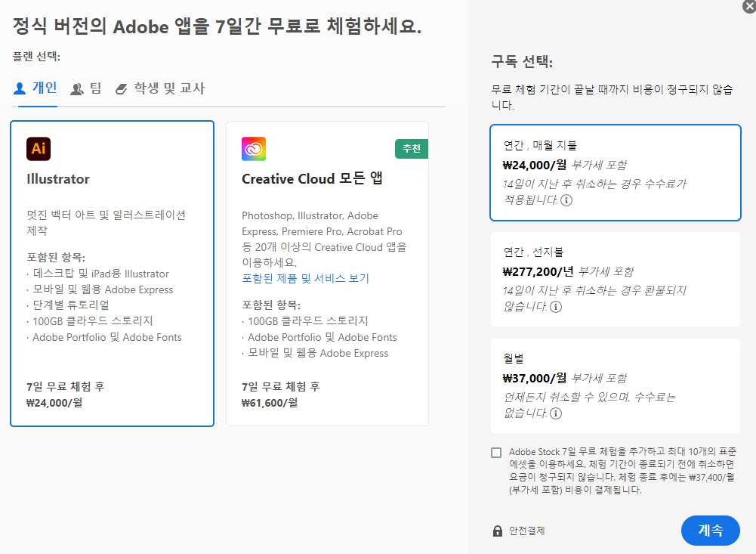Click the green 추천 badge
This screenshot has height=554, width=756.
click(x=412, y=149)
